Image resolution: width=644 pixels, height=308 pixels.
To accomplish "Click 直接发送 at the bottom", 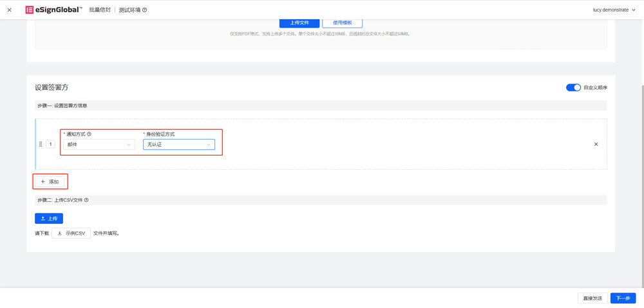I will pos(592,298).
